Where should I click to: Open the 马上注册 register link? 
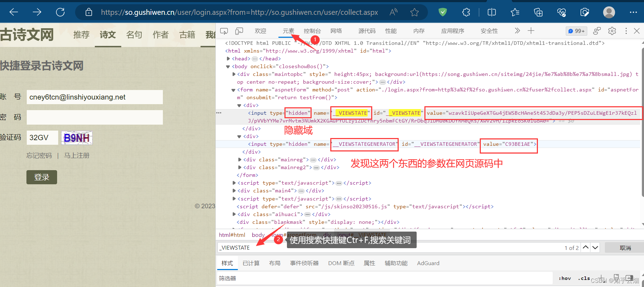pos(76,155)
